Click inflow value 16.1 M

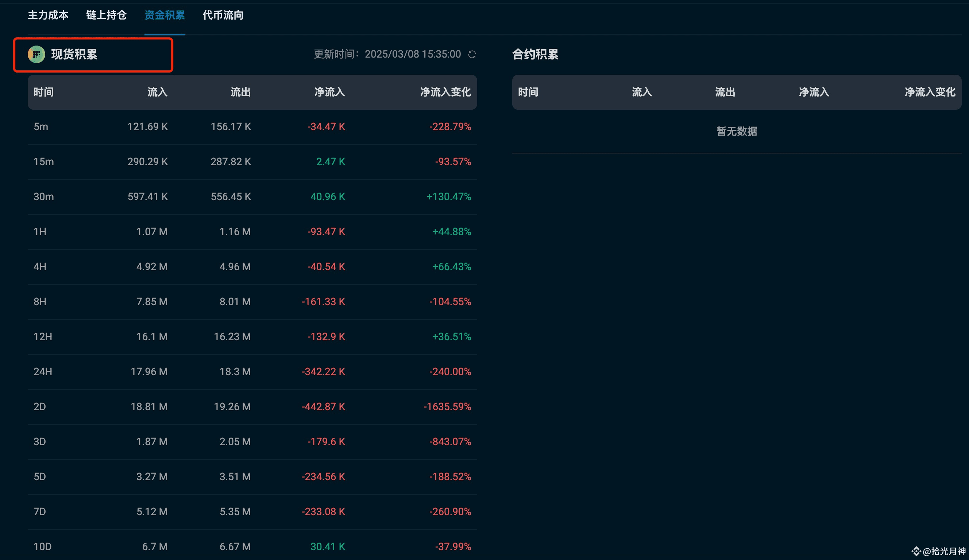pyautogui.click(x=152, y=336)
